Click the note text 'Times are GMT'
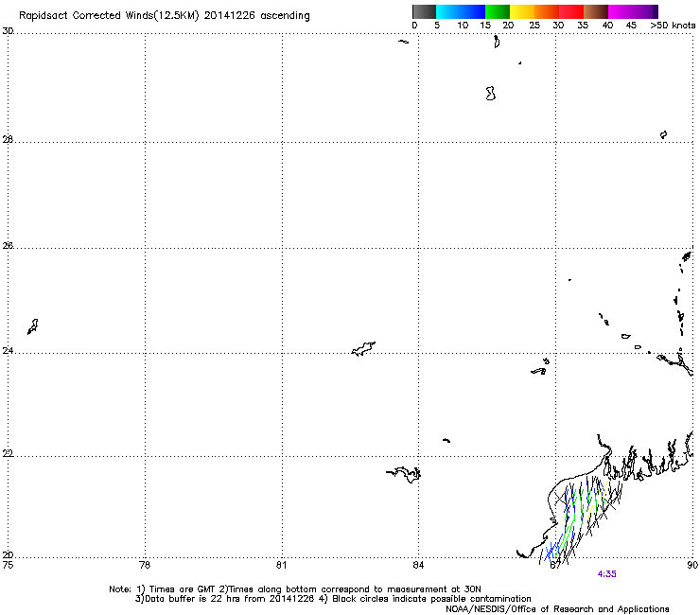 coord(183,589)
